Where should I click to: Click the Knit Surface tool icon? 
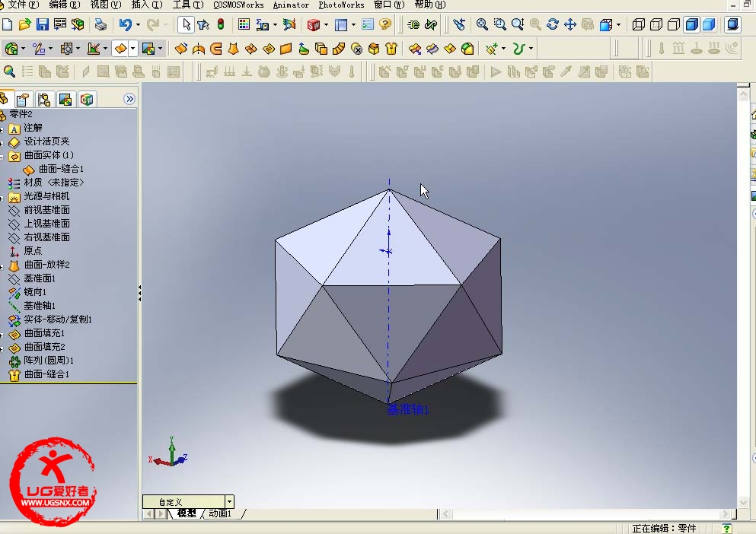pos(391,48)
